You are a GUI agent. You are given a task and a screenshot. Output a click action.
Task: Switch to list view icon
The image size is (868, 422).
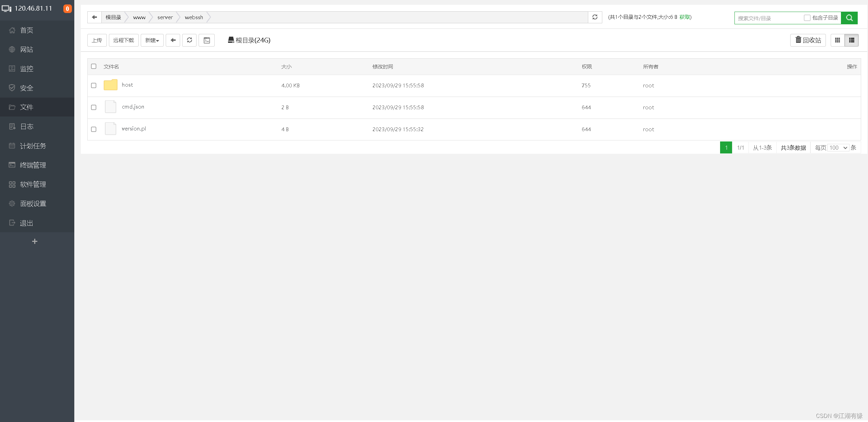(x=852, y=40)
